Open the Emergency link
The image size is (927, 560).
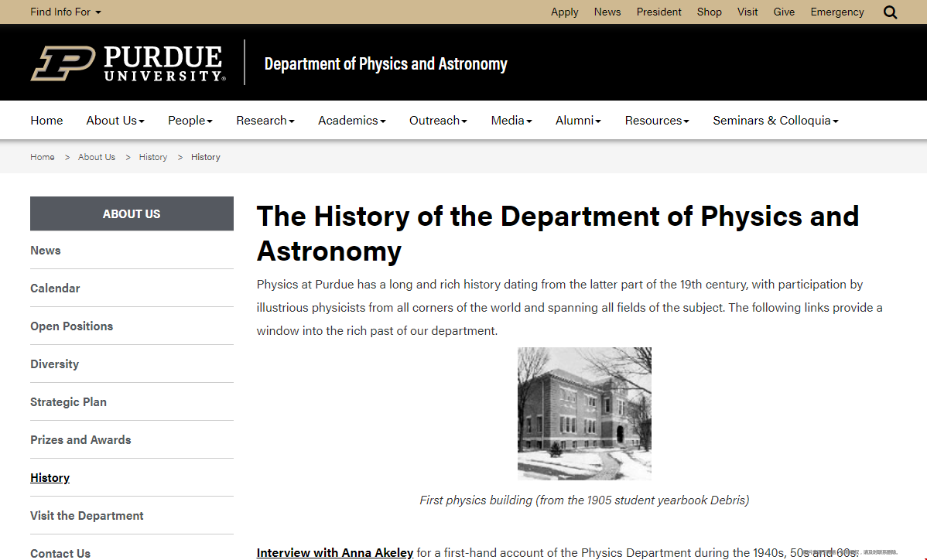click(x=837, y=12)
